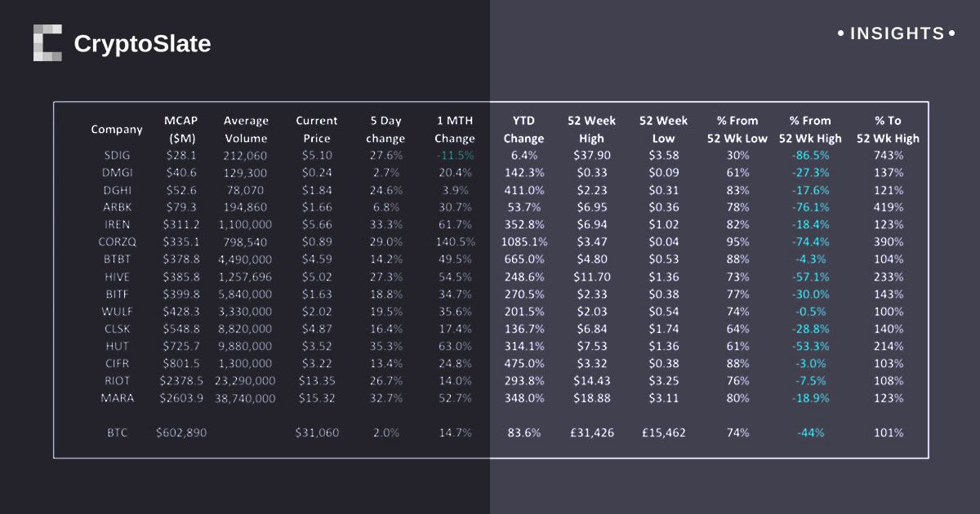Click the 1 MTH Change header
980x514 pixels.
coord(455,129)
